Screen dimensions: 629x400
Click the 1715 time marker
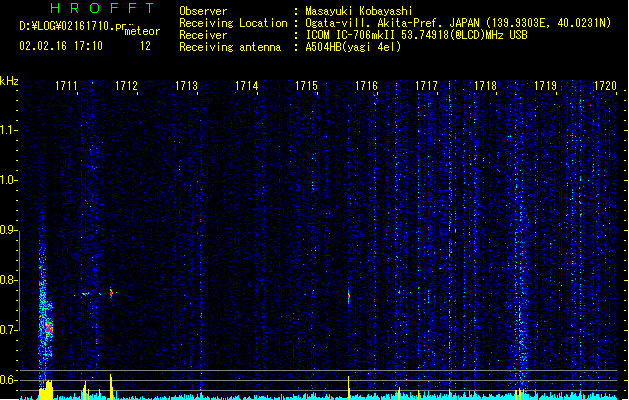tap(306, 86)
